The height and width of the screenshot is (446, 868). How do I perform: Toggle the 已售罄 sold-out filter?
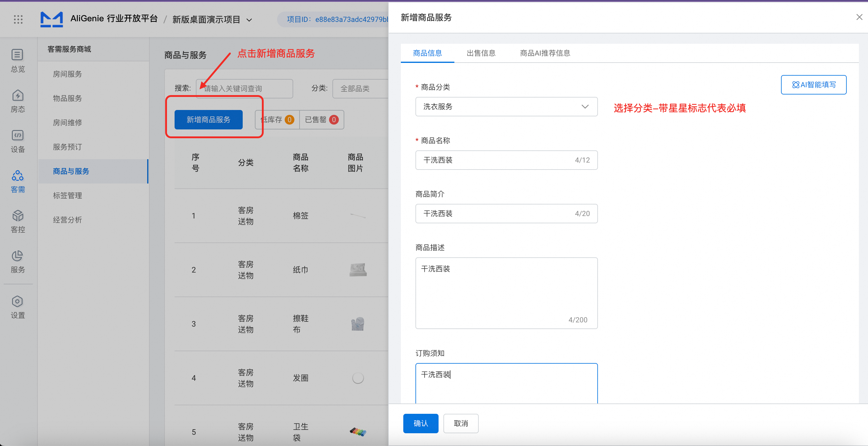(321, 119)
